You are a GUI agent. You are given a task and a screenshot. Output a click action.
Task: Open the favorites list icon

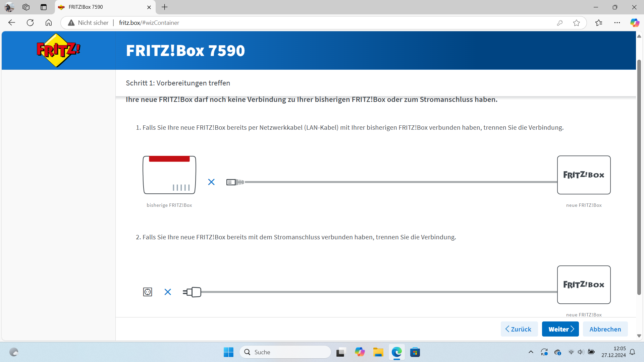point(599,23)
